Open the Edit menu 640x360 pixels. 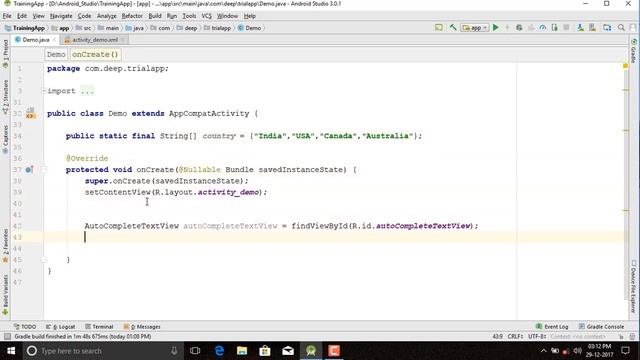pos(22,16)
